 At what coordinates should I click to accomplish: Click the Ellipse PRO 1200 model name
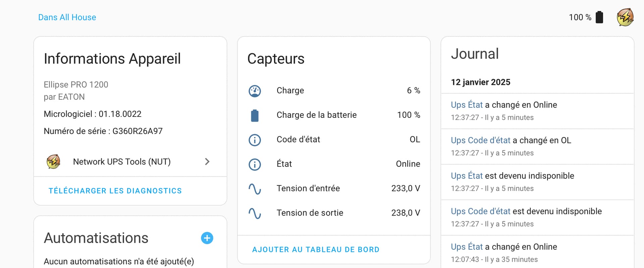[x=76, y=85]
